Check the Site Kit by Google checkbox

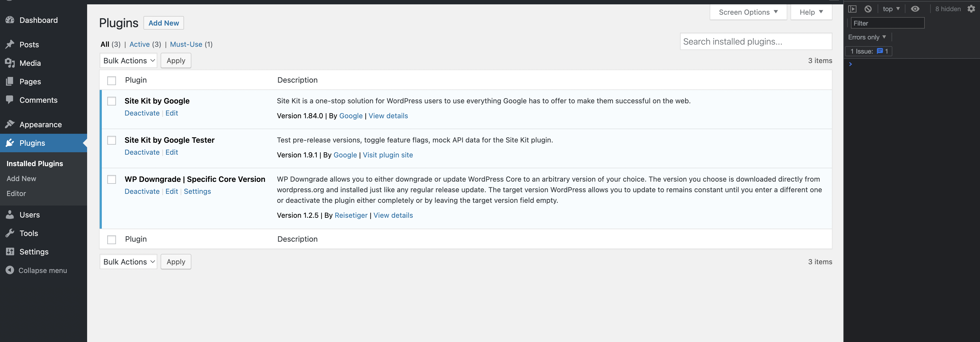[111, 101]
